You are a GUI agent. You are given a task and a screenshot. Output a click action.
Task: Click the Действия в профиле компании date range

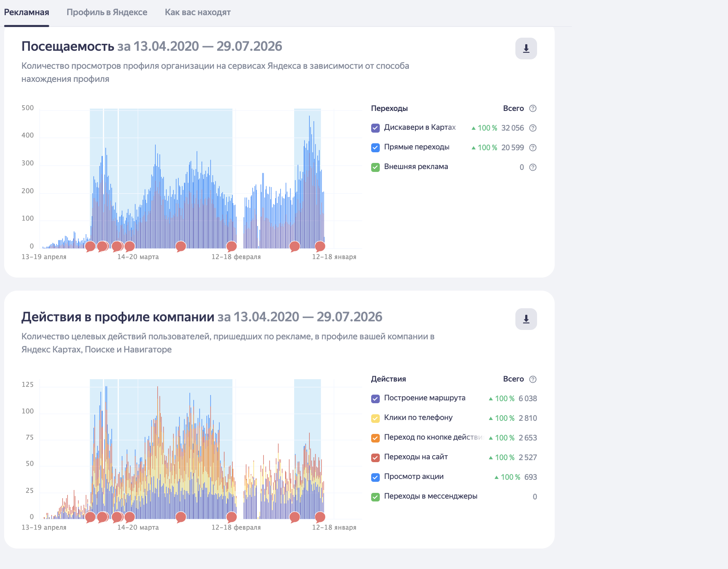[x=308, y=317]
